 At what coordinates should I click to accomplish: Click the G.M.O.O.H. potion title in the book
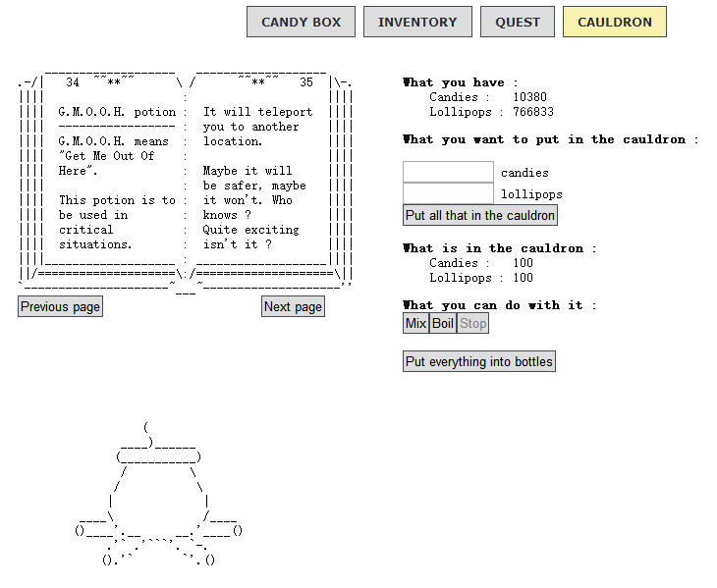click(x=117, y=112)
